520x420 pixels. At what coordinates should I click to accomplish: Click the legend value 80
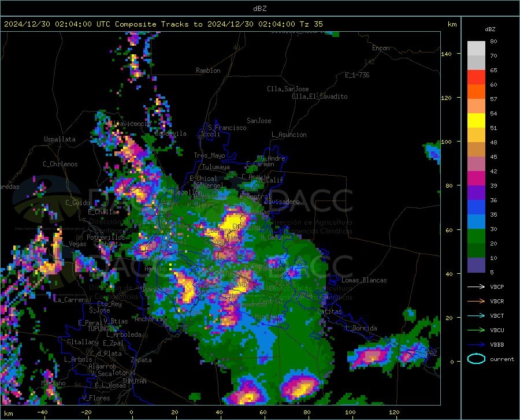[x=493, y=42]
